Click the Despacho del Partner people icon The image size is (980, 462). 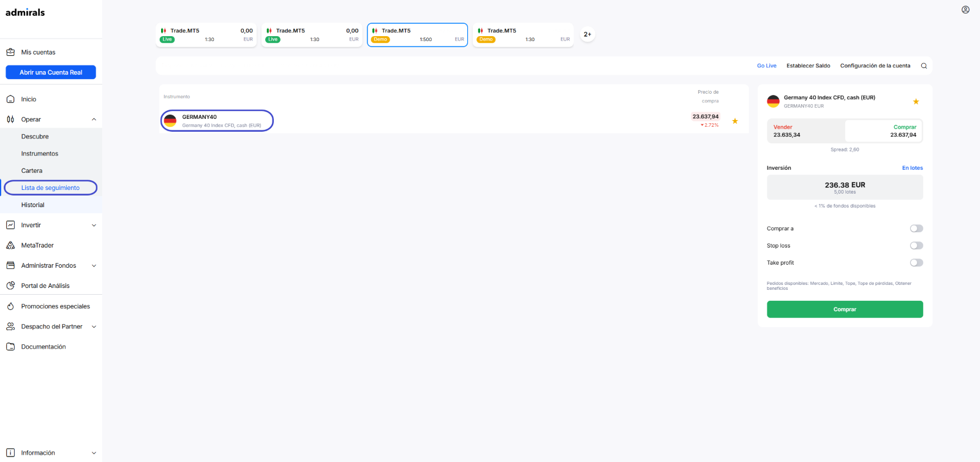point(10,327)
